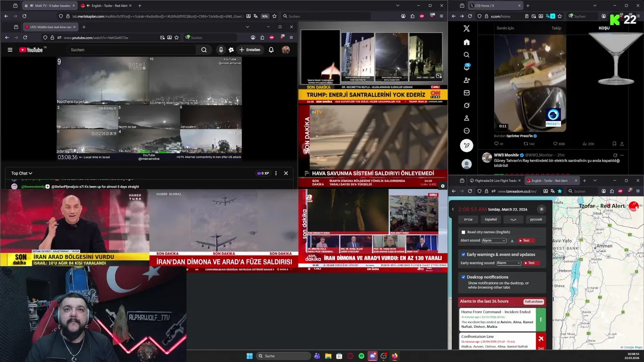
Task: Select the Takip timeline tab
Action: 556,28
